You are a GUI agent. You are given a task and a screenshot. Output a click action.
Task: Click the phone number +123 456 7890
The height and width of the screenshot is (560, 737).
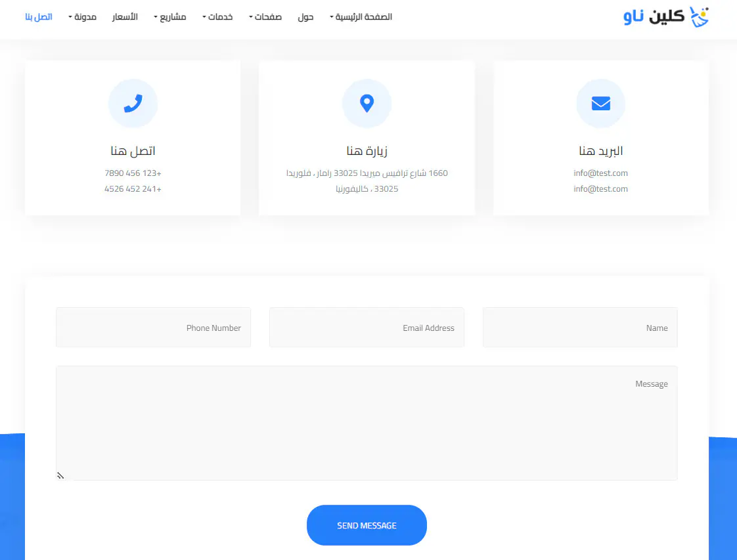(133, 173)
